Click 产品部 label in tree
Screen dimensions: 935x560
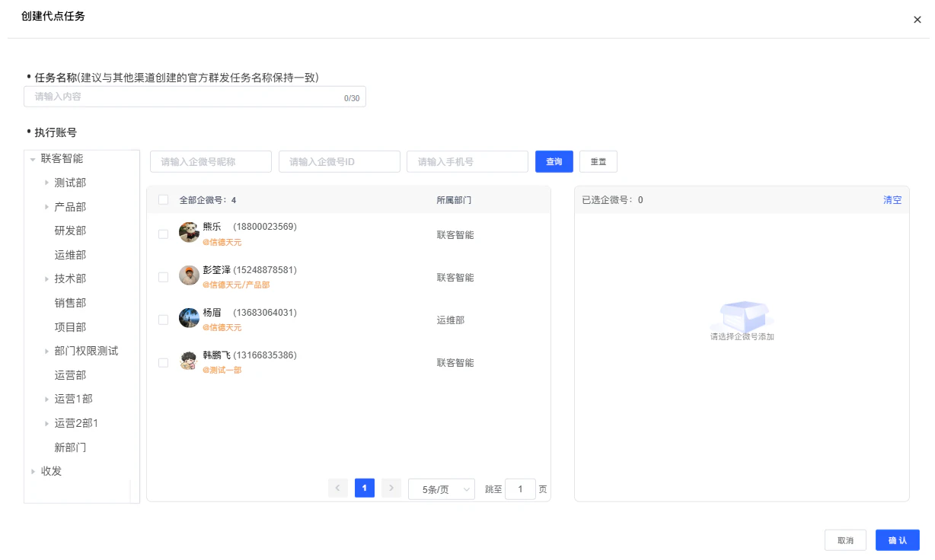pos(70,207)
